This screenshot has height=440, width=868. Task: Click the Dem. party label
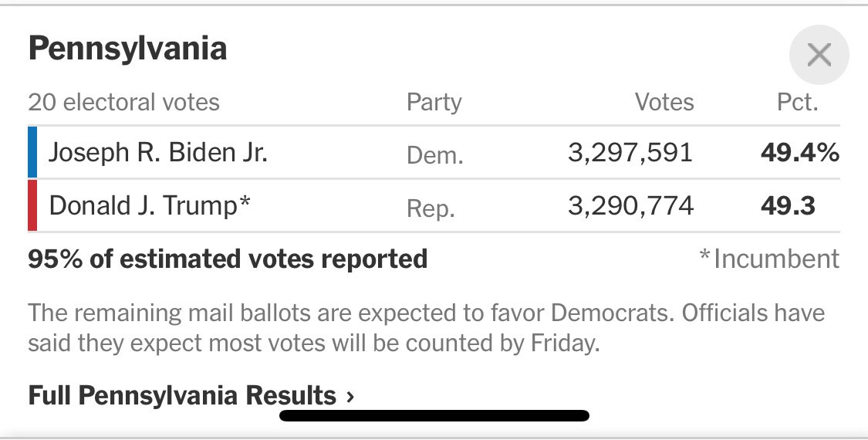pos(434,156)
